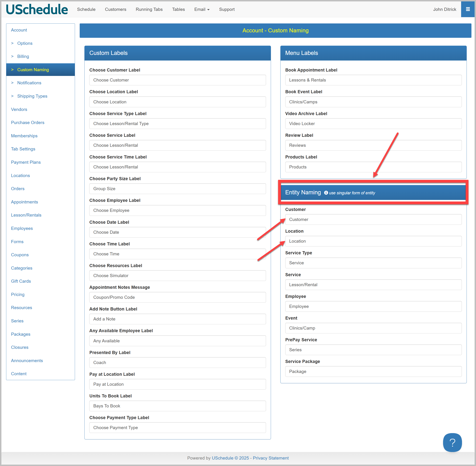Open the Options submenu item

[25, 43]
